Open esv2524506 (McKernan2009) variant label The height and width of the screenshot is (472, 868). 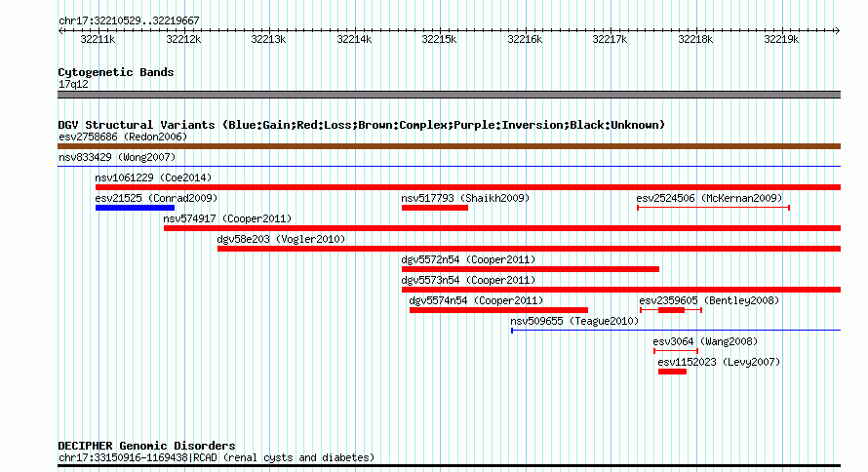(709, 198)
